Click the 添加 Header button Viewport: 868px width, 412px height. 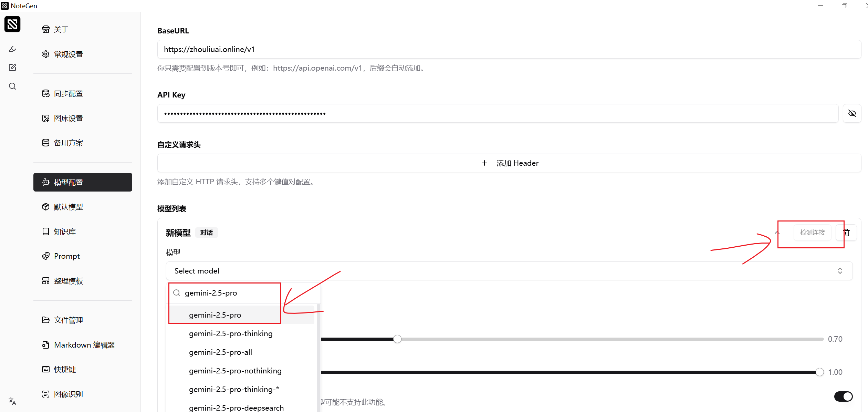pyautogui.click(x=509, y=163)
